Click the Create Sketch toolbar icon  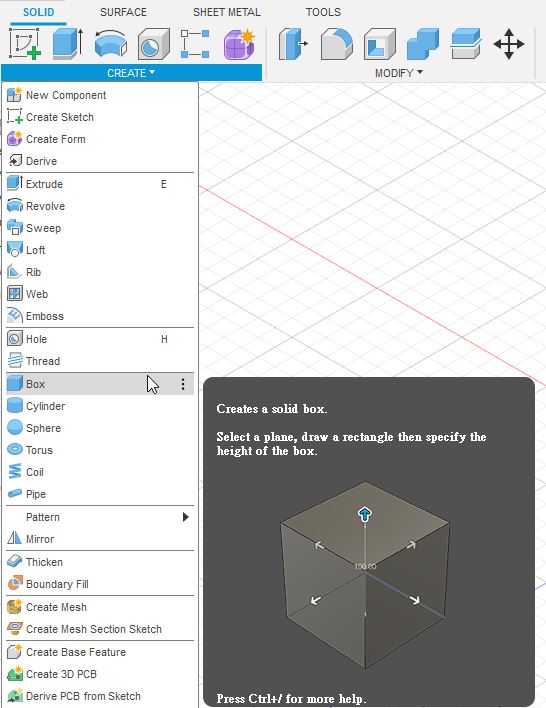point(25,44)
